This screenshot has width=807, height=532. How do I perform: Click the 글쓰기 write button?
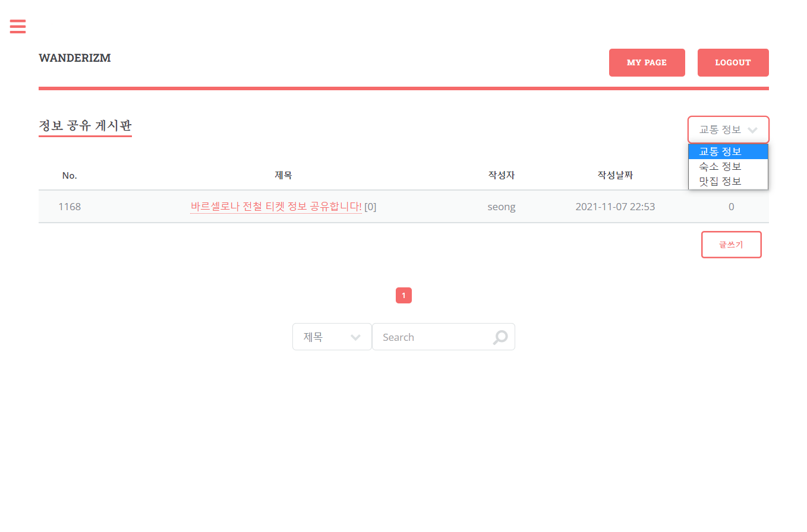pyautogui.click(x=731, y=245)
